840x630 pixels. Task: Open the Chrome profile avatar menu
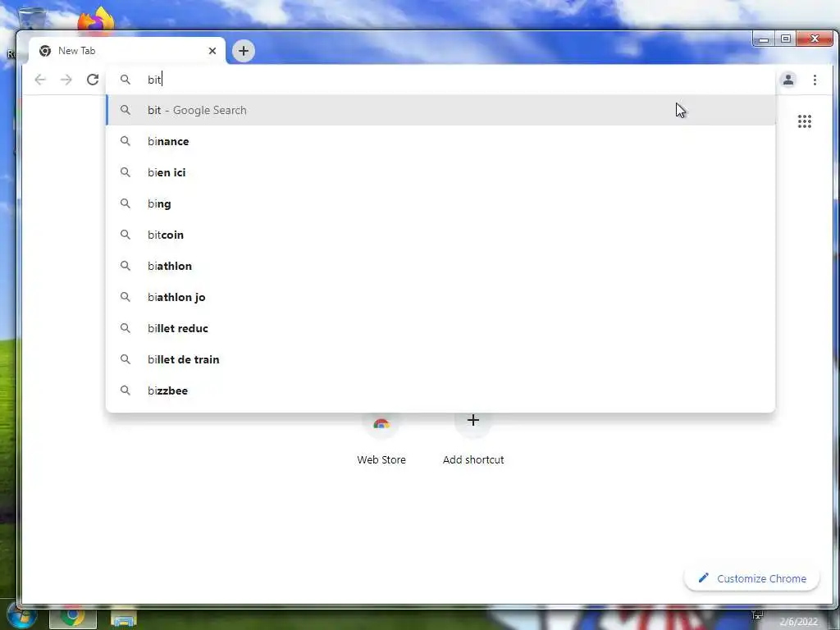point(788,80)
